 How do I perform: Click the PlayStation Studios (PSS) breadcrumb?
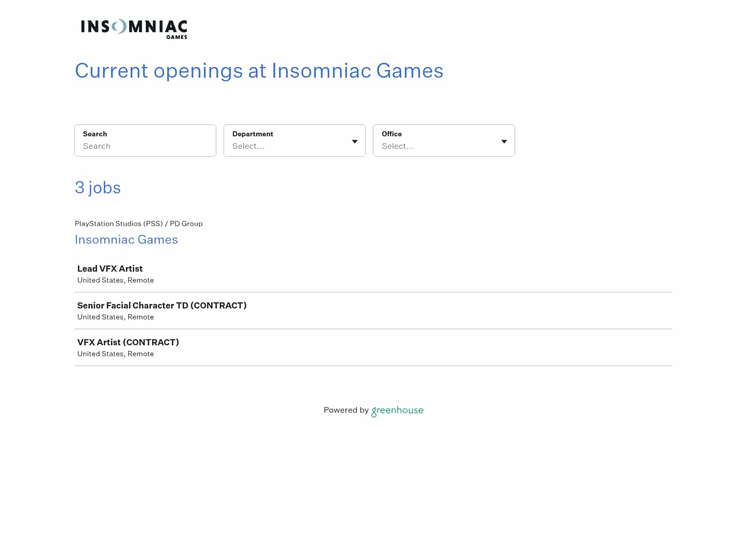119,223
